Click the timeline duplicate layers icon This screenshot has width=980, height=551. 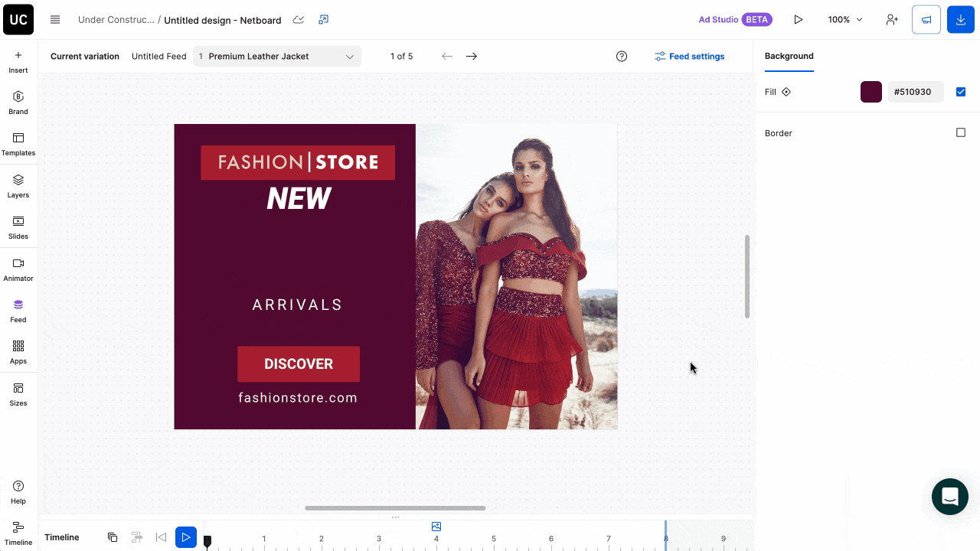click(x=113, y=537)
